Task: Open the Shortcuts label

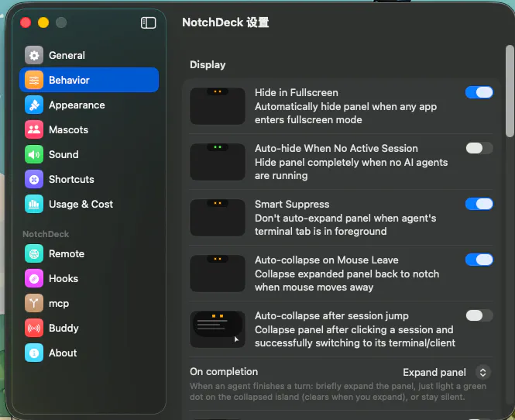Action: point(71,179)
